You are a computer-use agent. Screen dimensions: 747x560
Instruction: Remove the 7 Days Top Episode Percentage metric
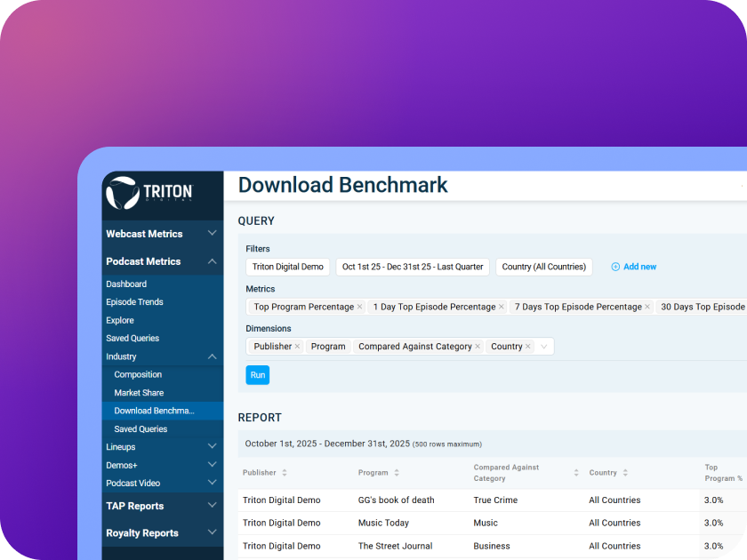(x=647, y=307)
